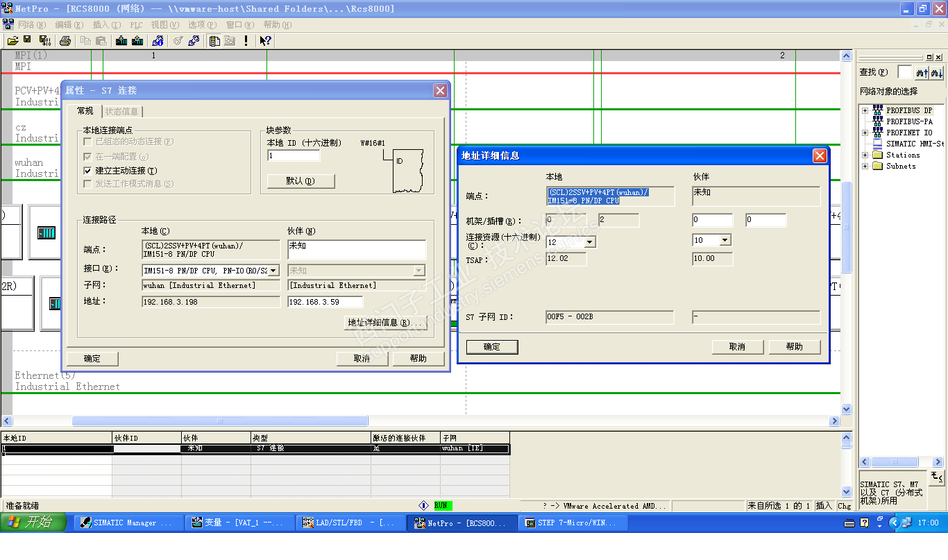Switch to SIMATIC Manager in the taskbar
948x560 pixels.
pos(129,523)
